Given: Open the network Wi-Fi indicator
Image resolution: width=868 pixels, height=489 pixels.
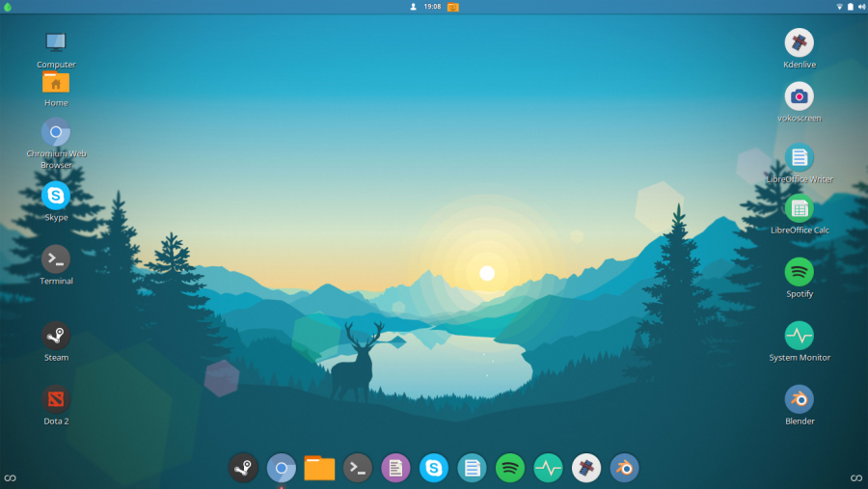Looking at the screenshot, I should point(839,7).
